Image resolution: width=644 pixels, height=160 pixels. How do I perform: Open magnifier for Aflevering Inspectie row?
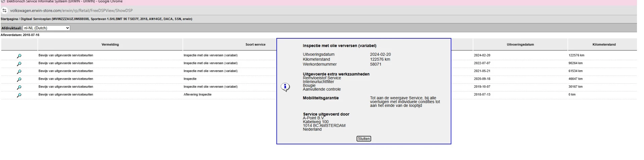click(x=19, y=95)
